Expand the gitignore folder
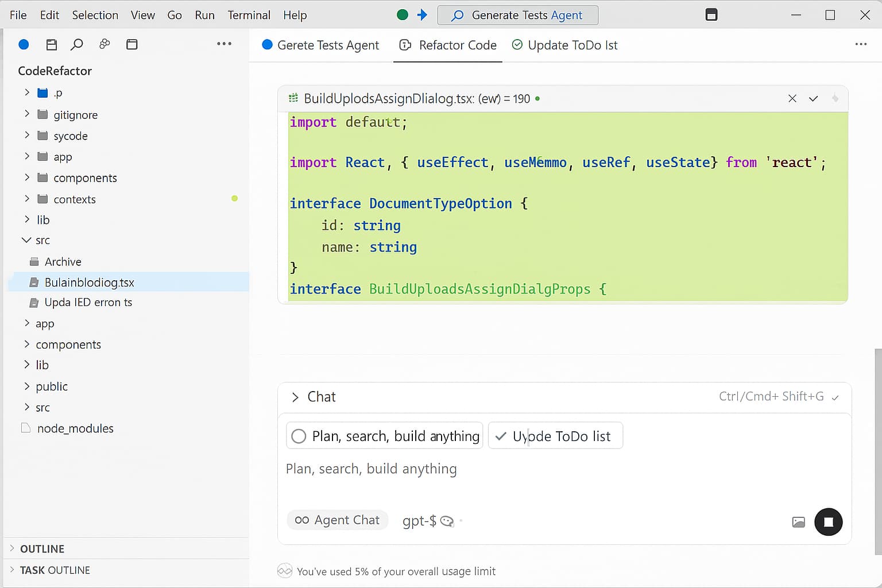The image size is (882, 588). point(26,114)
